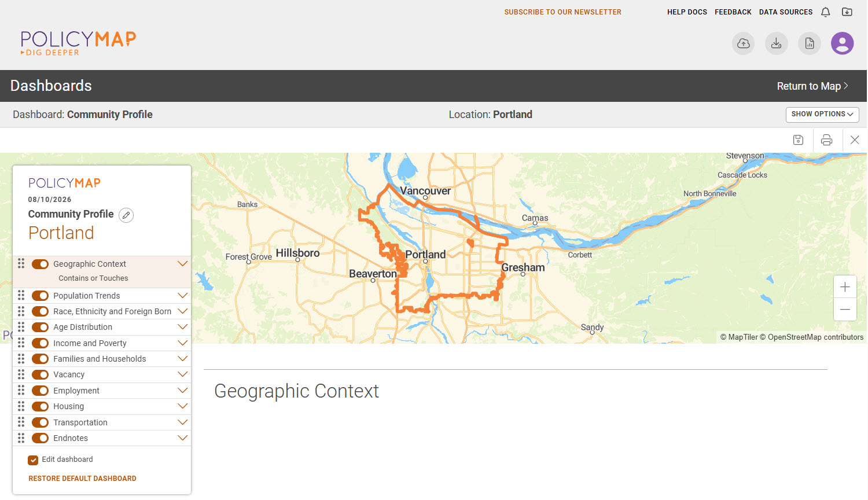Open the OpenStreetMap contributors attribution link
The width and height of the screenshot is (868, 500).
point(811,337)
